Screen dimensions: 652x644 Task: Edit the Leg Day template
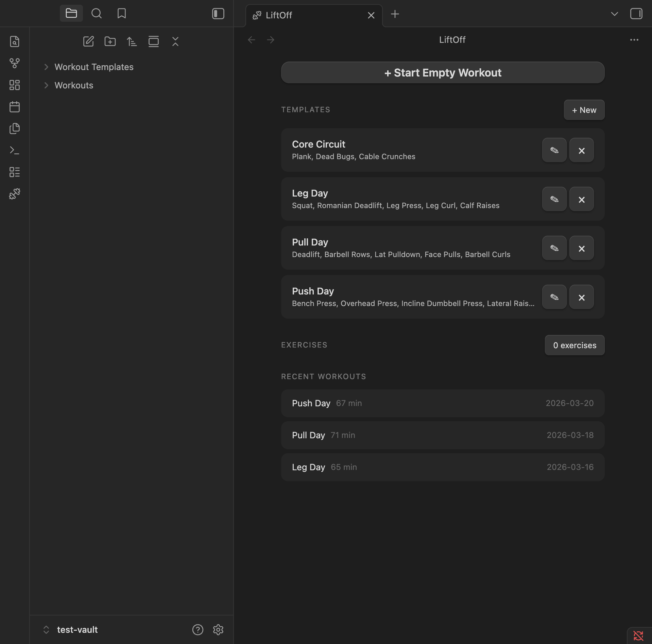[x=554, y=199]
